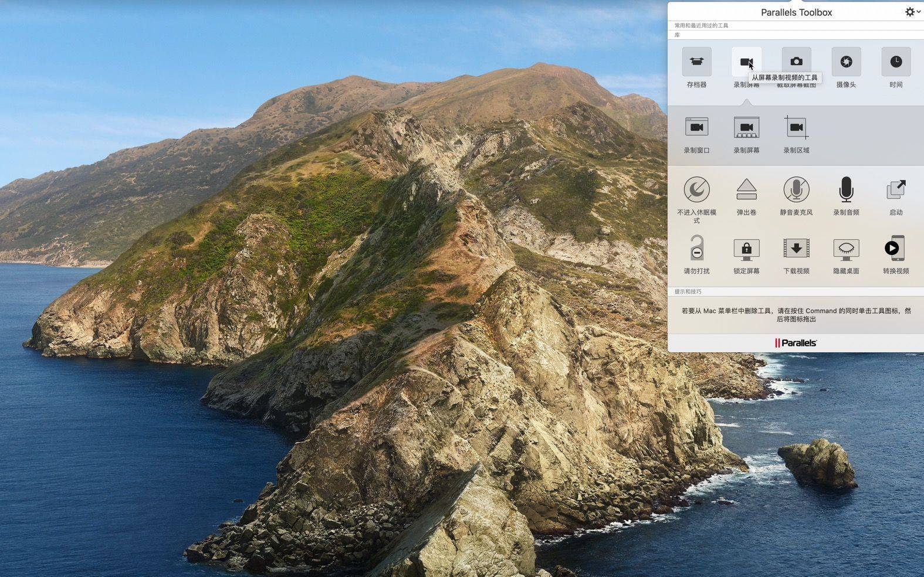Screen dimensions: 924x577
Task: Click the 锁定屏幕 lock screen tool
Action: (x=746, y=249)
